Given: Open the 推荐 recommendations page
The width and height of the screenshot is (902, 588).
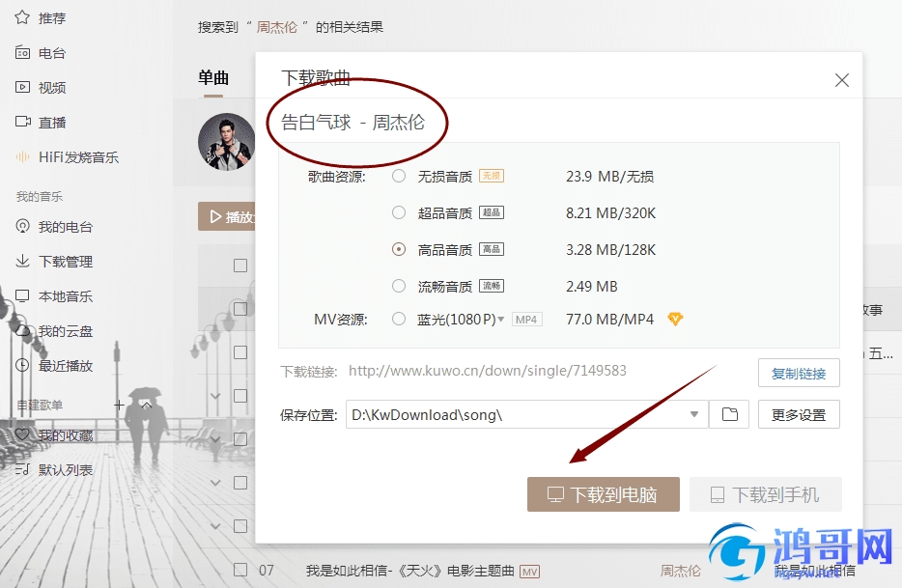Looking at the screenshot, I should (41, 18).
